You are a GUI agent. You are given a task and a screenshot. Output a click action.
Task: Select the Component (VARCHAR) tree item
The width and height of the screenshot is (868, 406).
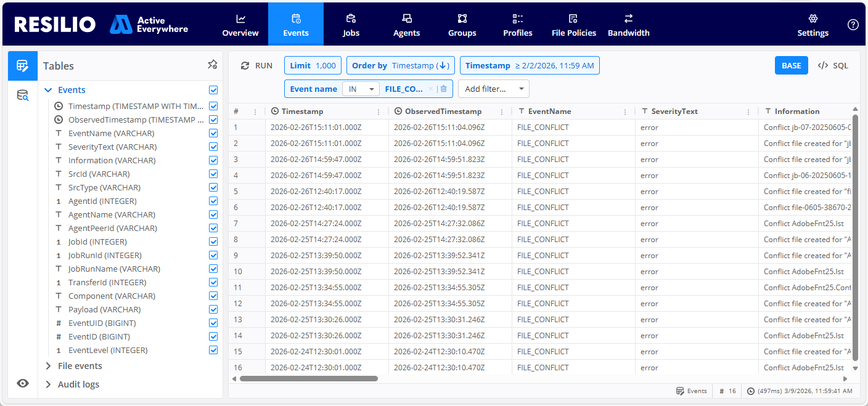click(x=112, y=296)
